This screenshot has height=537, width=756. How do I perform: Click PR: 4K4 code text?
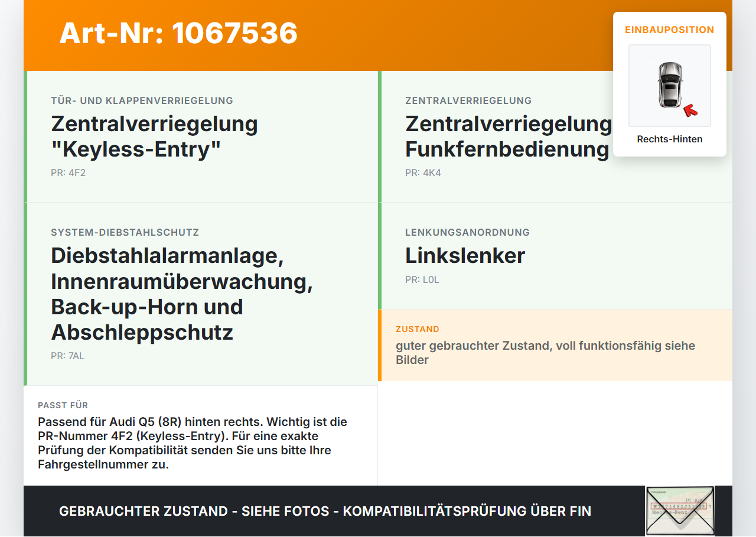(x=423, y=173)
